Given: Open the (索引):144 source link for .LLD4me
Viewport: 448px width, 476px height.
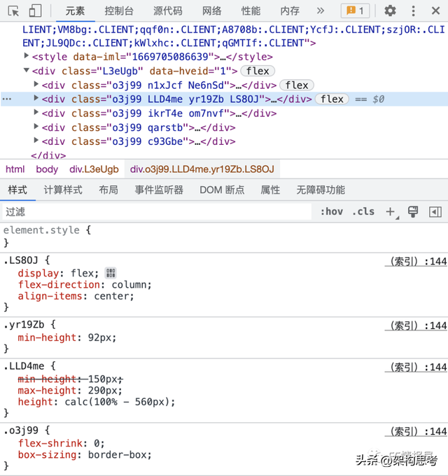Looking at the screenshot, I should pos(416,367).
